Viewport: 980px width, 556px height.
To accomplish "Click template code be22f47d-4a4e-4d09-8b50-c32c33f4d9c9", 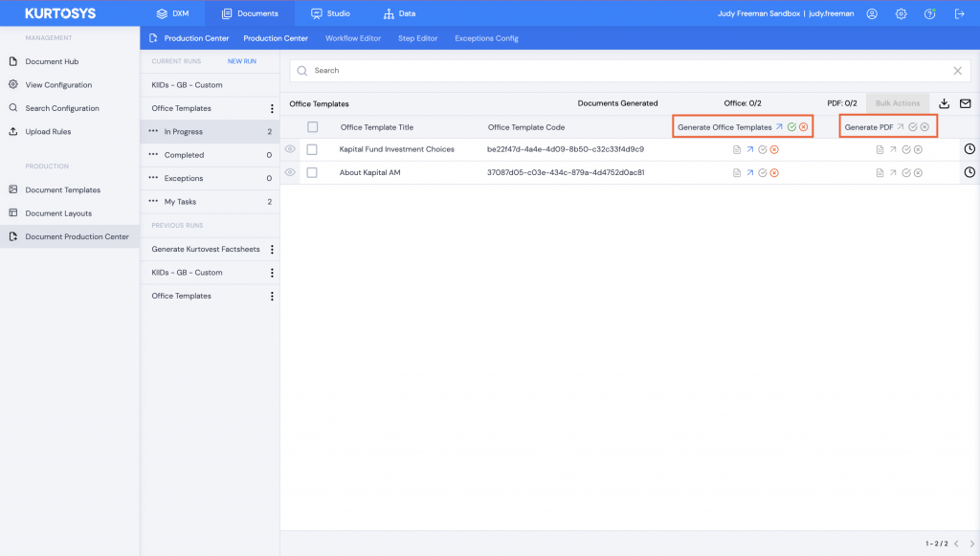I will 566,149.
